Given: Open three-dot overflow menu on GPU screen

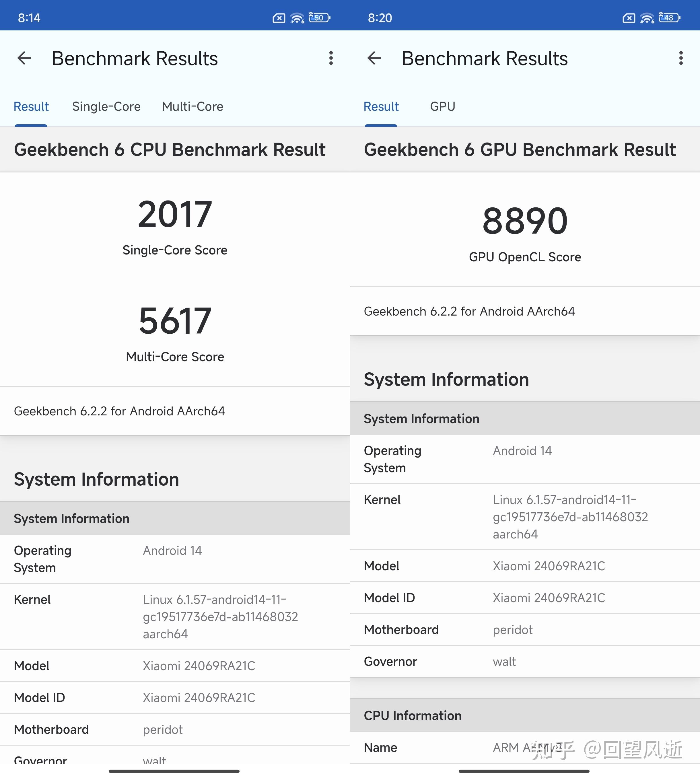Looking at the screenshot, I should point(681,59).
